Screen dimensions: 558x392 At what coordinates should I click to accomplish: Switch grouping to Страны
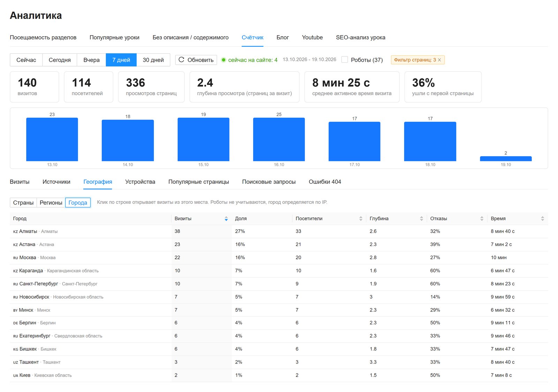pyautogui.click(x=23, y=202)
